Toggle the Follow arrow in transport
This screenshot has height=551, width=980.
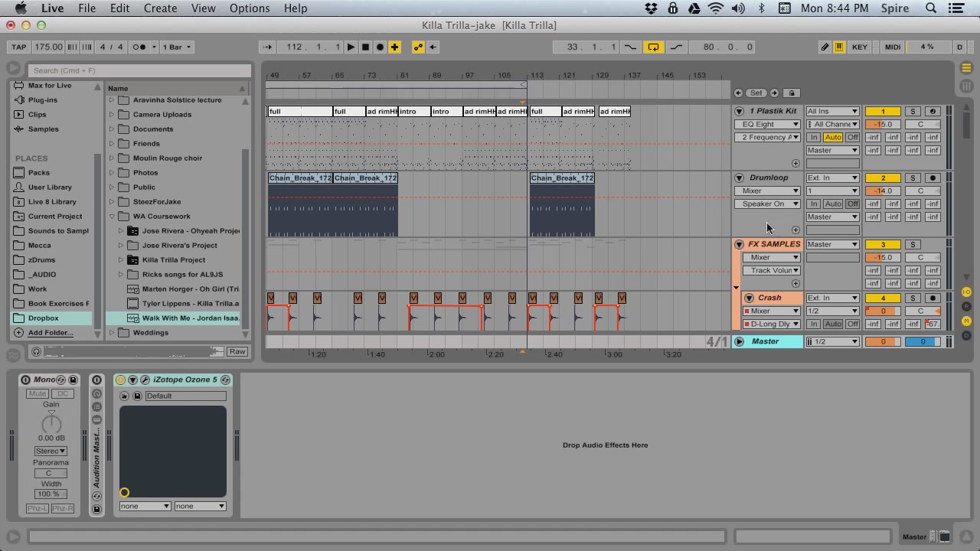click(x=267, y=47)
